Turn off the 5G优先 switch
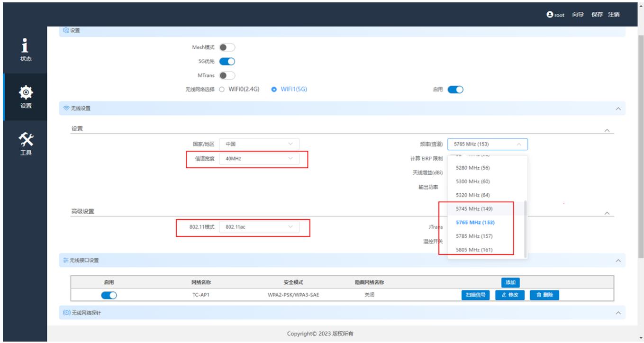The image size is (644, 343). [x=228, y=61]
